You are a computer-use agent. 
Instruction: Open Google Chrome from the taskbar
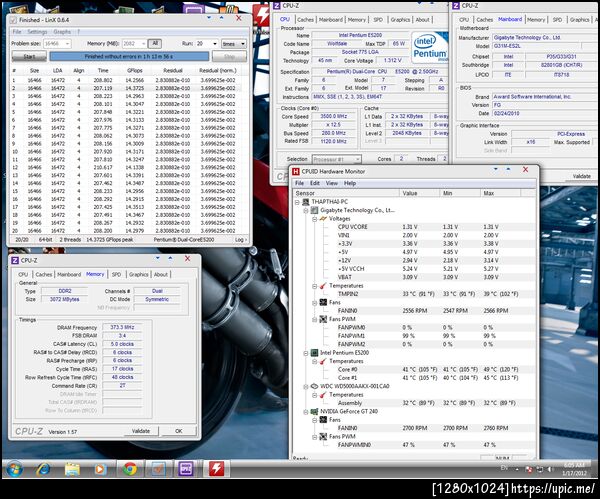(130, 468)
